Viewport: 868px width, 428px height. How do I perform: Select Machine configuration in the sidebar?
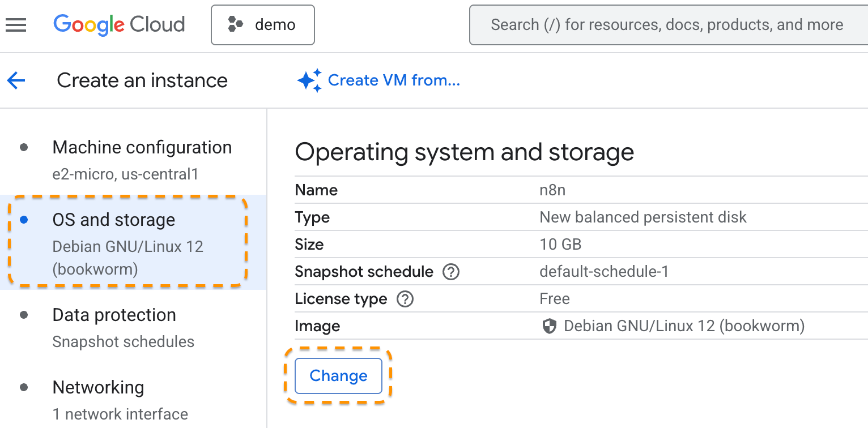pos(142,148)
